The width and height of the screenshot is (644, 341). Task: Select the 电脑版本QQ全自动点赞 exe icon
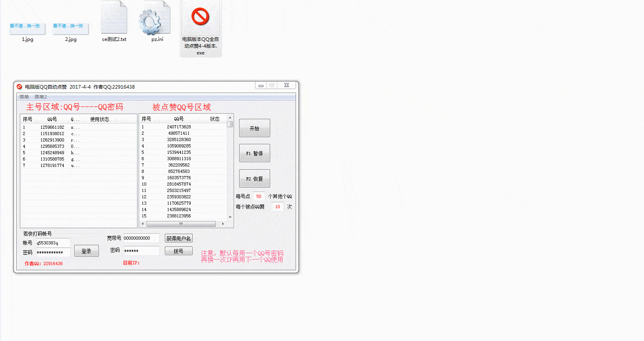click(201, 18)
